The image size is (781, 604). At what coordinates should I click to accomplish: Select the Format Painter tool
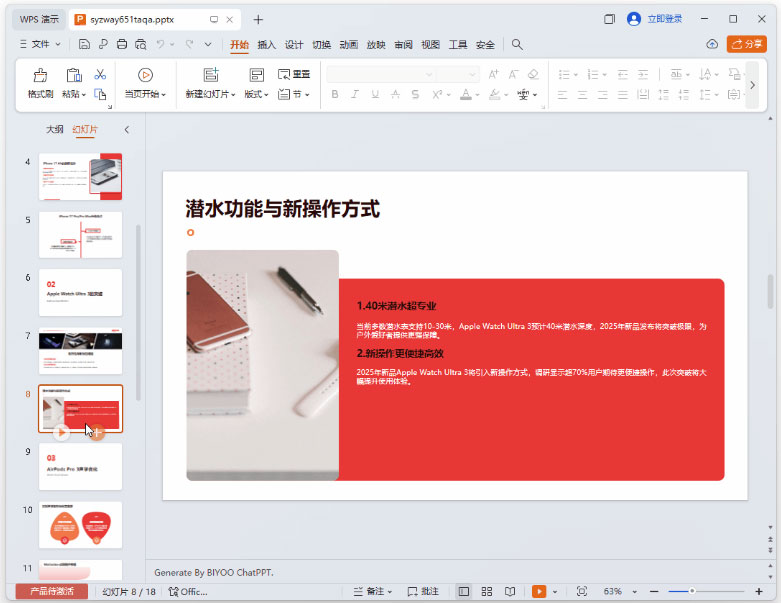click(x=40, y=83)
